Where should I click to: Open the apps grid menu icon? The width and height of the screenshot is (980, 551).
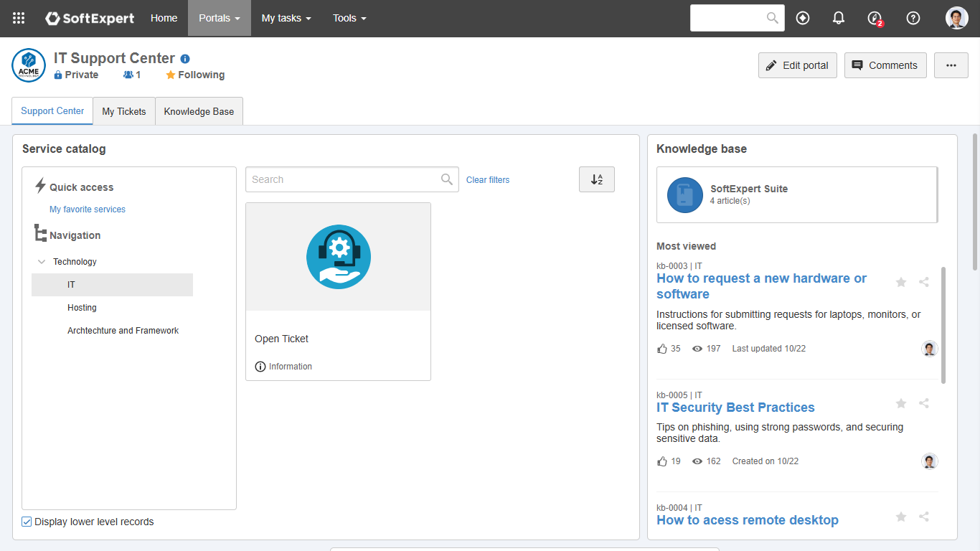(19, 18)
